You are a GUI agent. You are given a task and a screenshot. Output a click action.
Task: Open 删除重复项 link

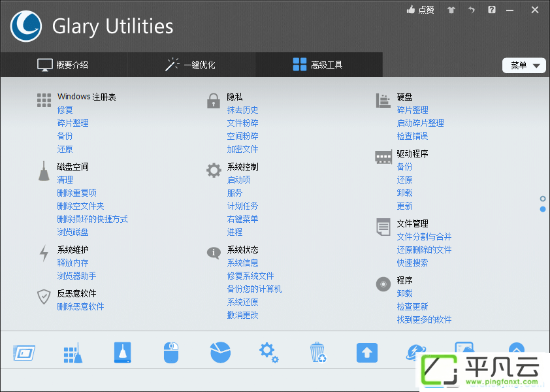(77, 193)
